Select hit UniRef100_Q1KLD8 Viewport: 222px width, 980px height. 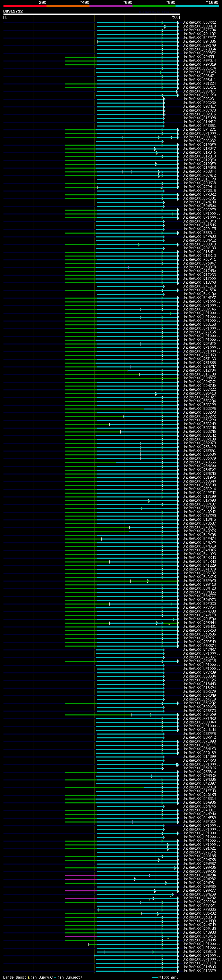pyautogui.click(x=199, y=374)
